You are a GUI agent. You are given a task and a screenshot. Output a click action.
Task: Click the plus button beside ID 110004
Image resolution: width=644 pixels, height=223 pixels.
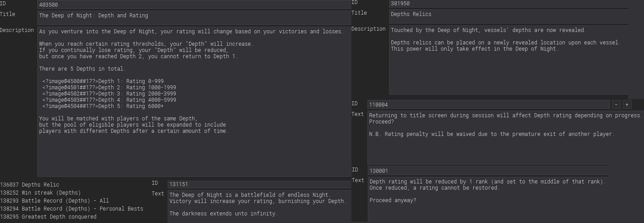pyautogui.click(x=627, y=104)
